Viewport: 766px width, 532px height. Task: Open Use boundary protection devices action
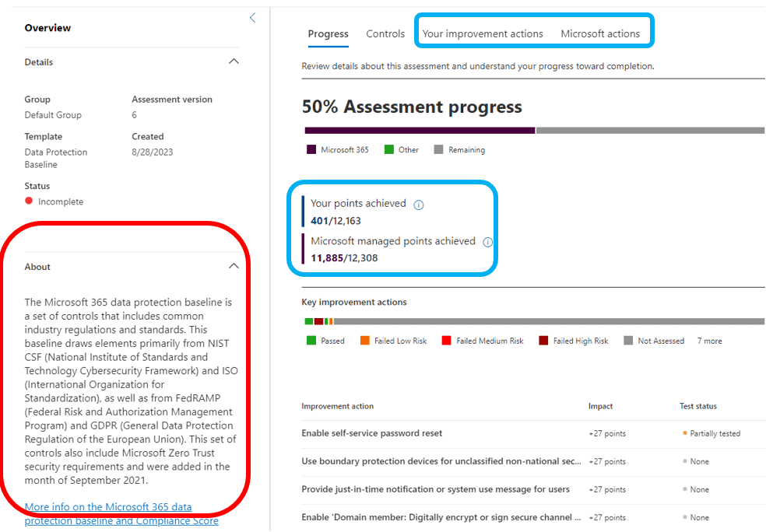tap(441, 461)
